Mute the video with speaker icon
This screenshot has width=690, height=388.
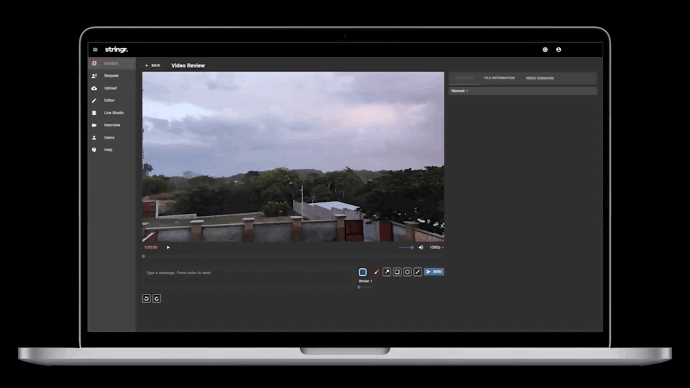[421, 247]
